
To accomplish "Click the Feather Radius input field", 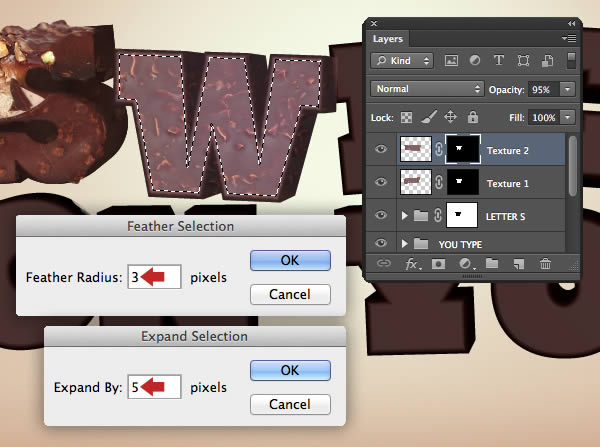I will pos(154,277).
